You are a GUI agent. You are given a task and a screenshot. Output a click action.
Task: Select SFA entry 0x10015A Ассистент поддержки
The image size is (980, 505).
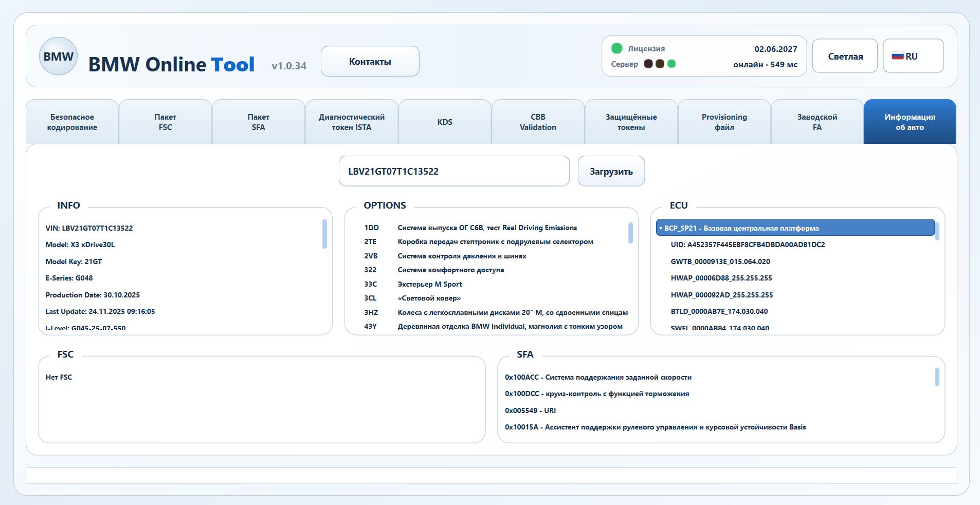click(655, 427)
